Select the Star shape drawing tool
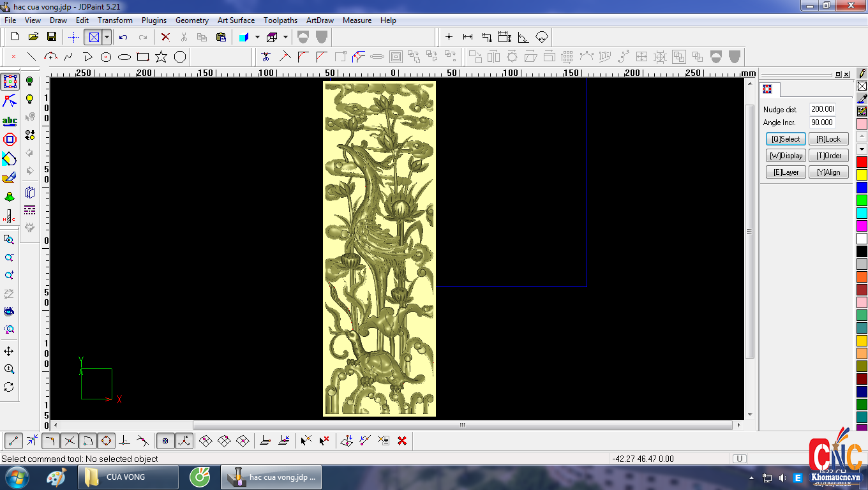This screenshot has width=868, height=490. pos(161,57)
